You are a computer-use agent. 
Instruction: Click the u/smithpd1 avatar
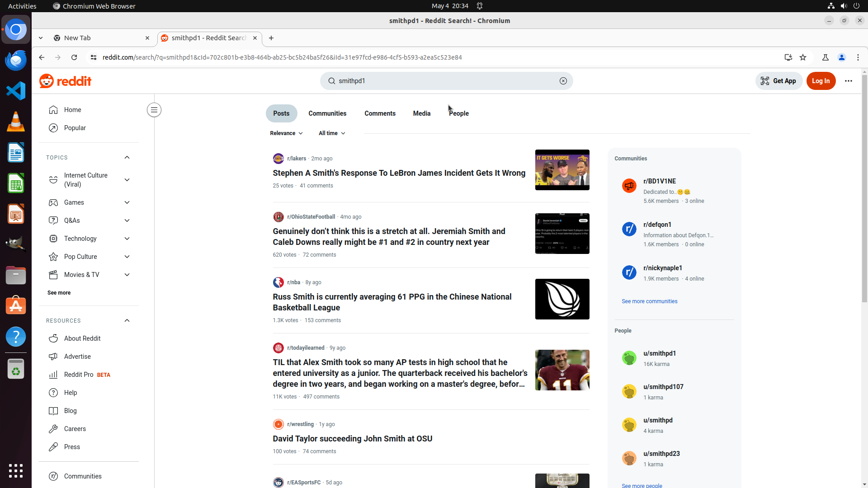pos(629,358)
